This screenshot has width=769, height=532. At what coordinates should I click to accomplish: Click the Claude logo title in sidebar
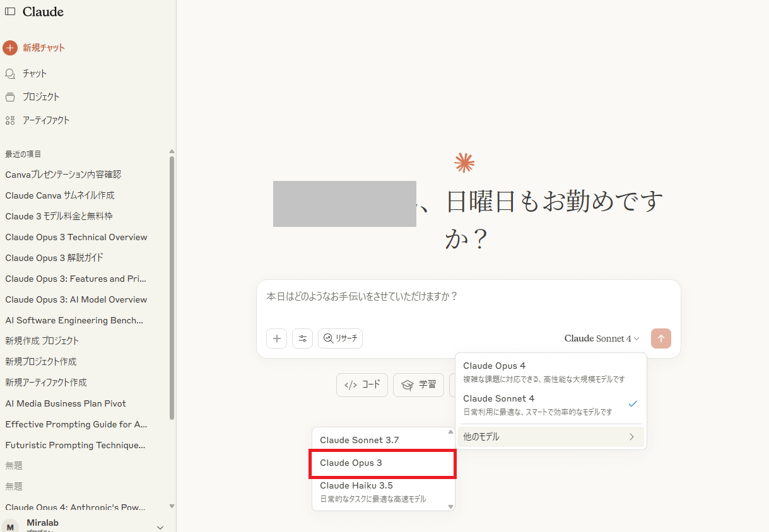43,12
